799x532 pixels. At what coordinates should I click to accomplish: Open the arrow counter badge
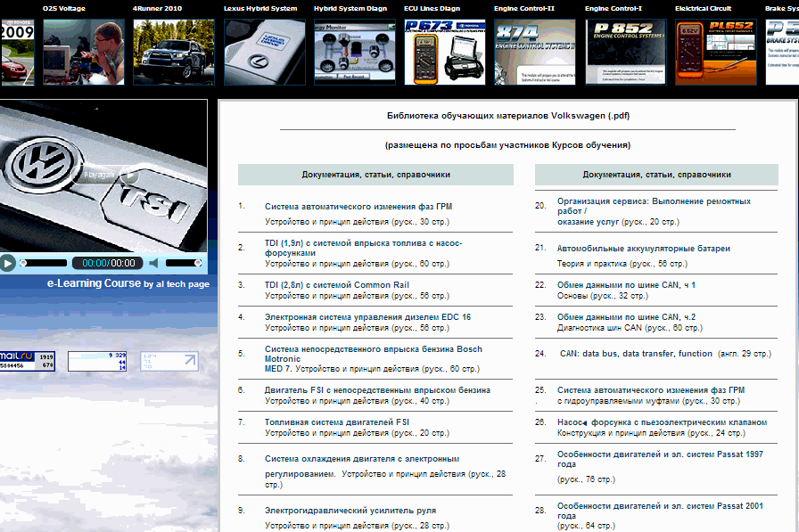[x=169, y=362]
